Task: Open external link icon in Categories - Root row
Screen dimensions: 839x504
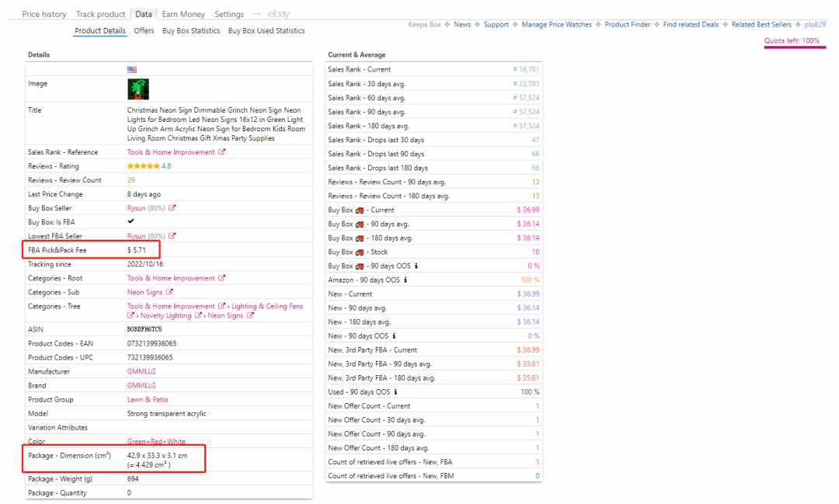Action: click(221, 278)
